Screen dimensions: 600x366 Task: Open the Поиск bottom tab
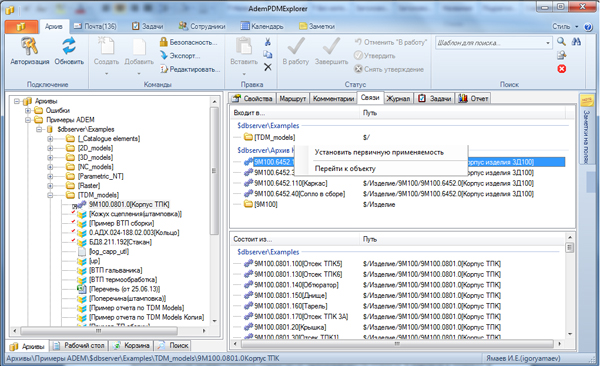click(174, 346)
